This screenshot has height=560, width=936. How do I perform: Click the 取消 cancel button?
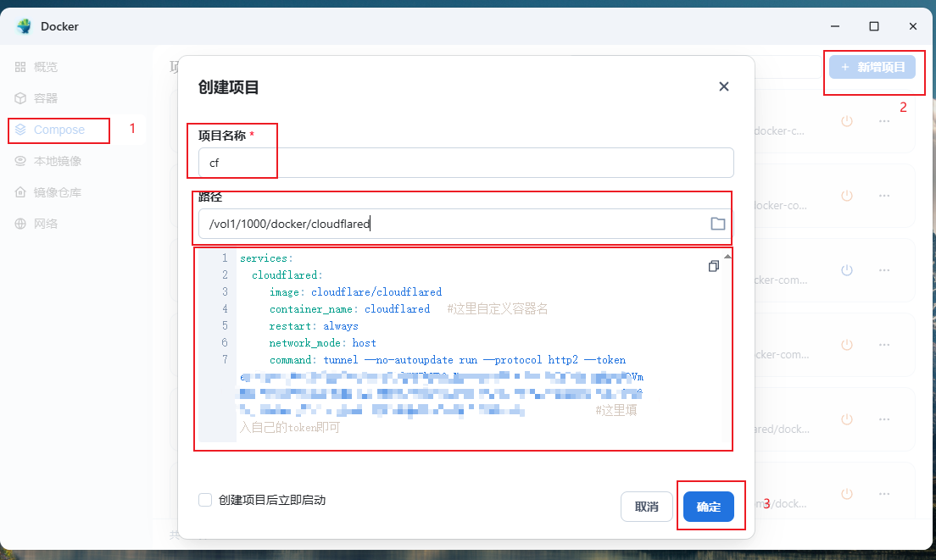click(646, 507)
